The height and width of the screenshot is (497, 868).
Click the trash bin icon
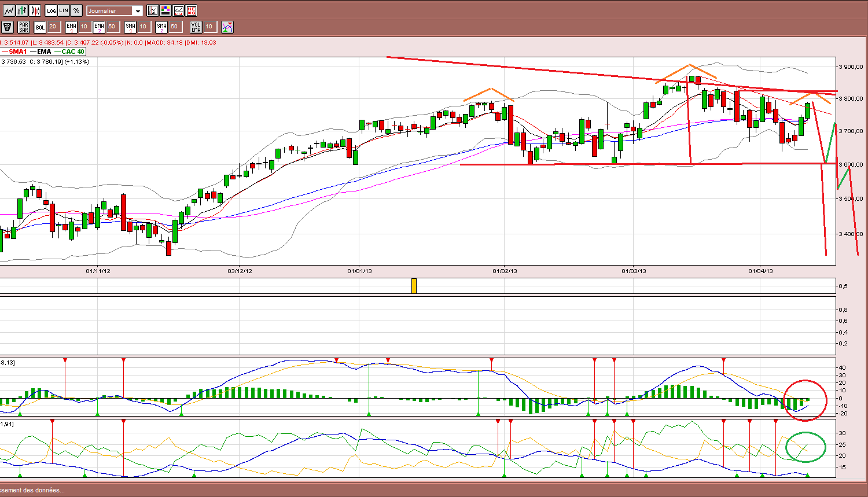[x=8, y=27]
